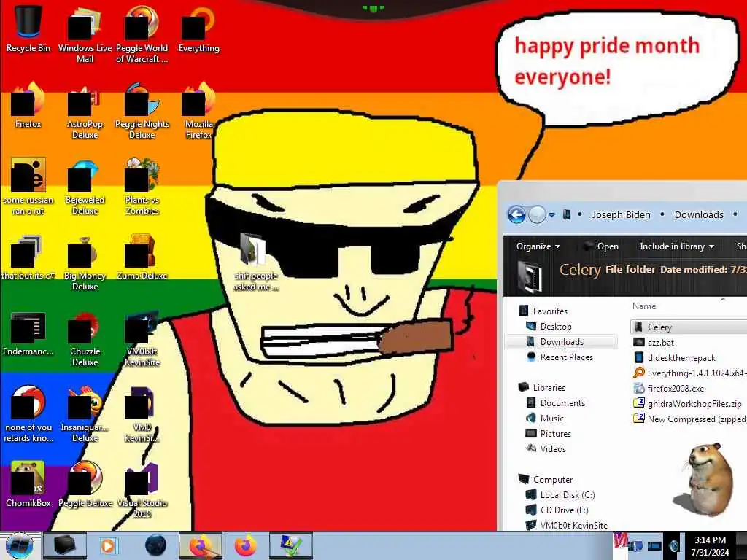Open the Everything desktop shortcut
Viewport: 747px width, 560px height.
[198, 28]
